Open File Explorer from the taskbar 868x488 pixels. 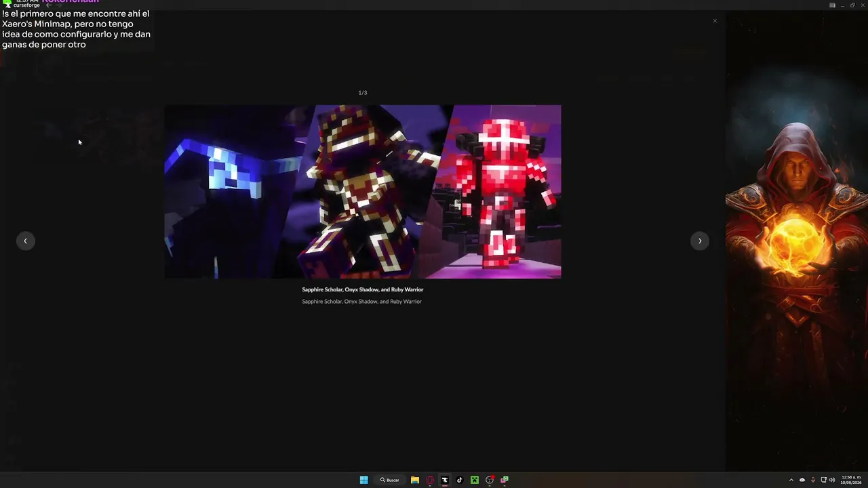[415, 480]
